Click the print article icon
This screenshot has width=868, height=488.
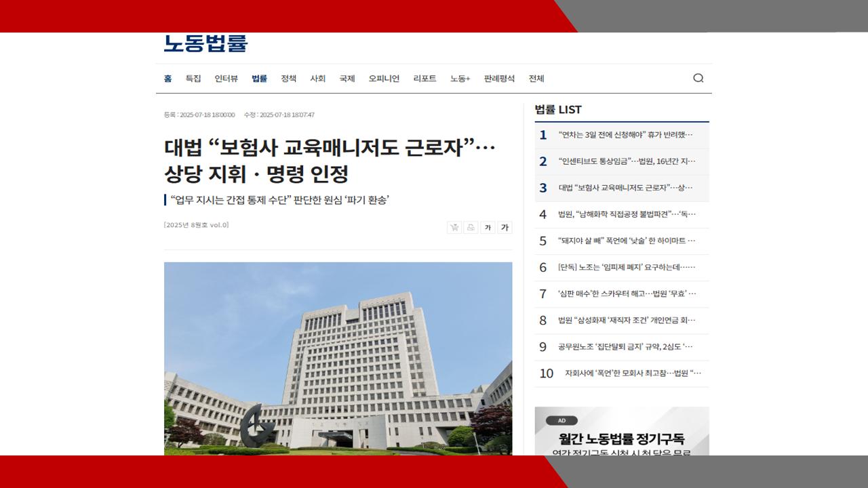471,227
